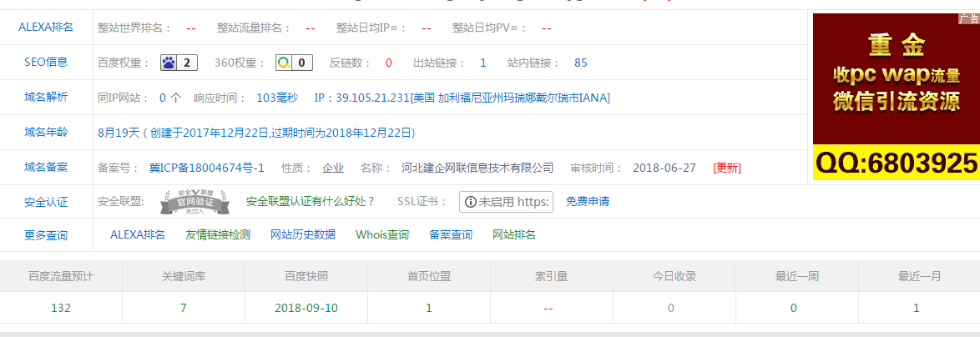
Task: Click the response time 103毫秒
Action: coord(277,98)
